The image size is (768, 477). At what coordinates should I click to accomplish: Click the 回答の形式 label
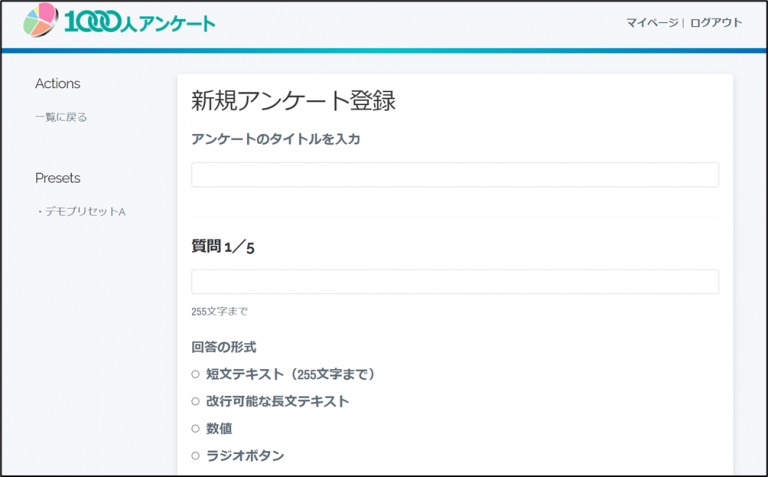(224, 347)
